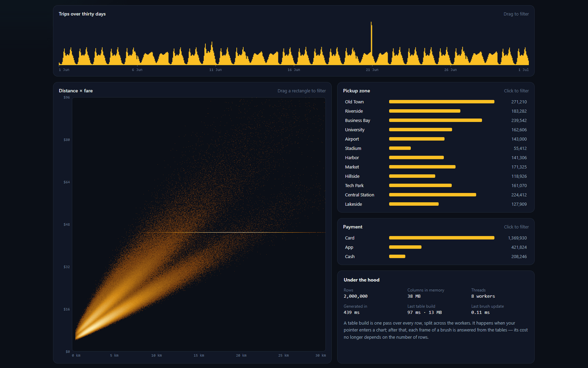
Task: Click the 439 ms generated value
Action: (352, 312)
